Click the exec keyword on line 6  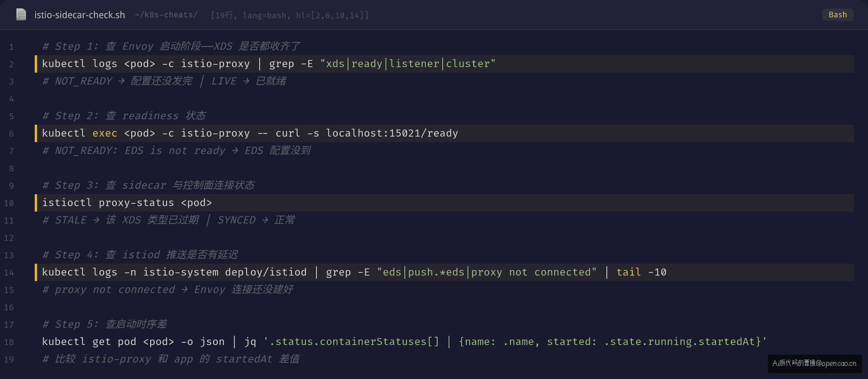tap(105, 133)
